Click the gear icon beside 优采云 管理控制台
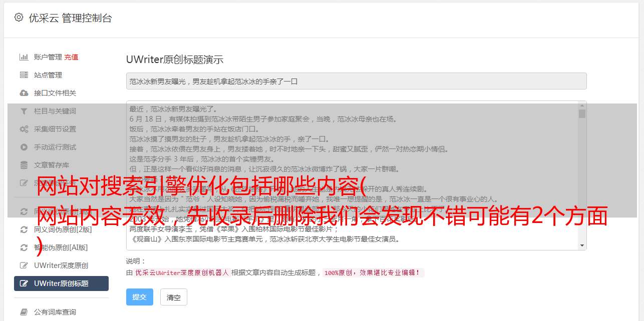Image resolution: width=644 pixels, height=321 pixels. pos(19,17)
